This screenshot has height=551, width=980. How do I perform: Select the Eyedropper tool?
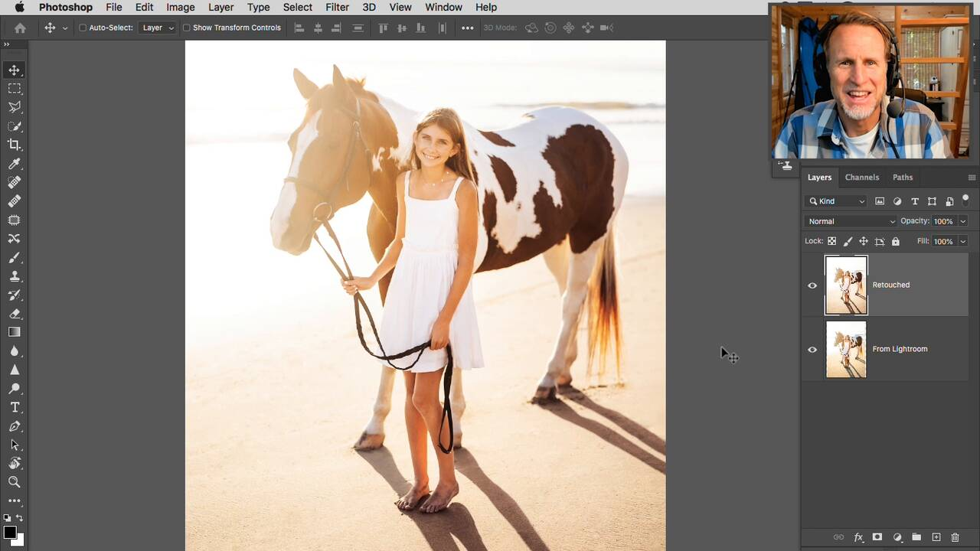pyautogui.click(x=14, y=164)
